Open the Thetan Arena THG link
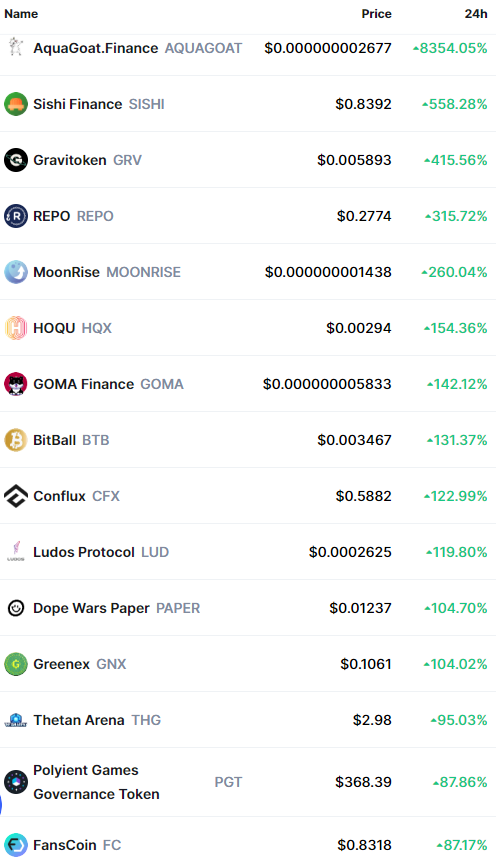This screenshot has height=861, width=496. [x=97, y=720]
